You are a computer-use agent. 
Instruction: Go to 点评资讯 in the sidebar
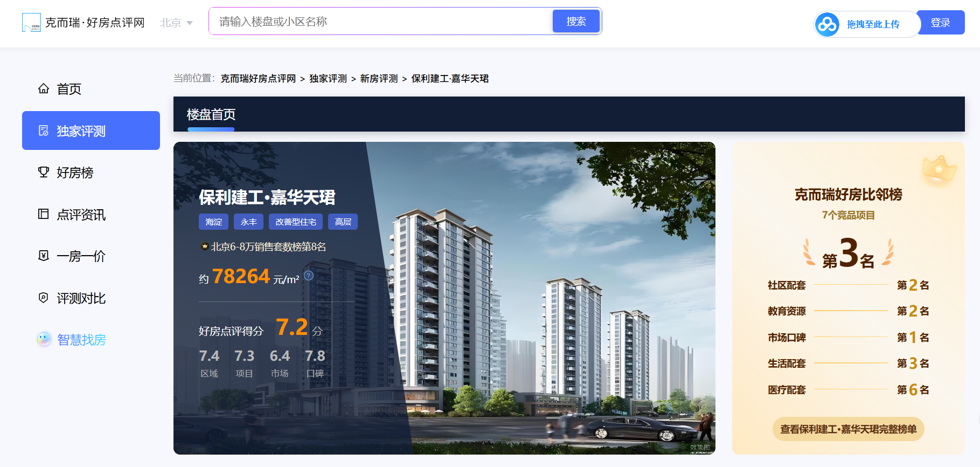pyautogui.click(x=91, y=215)
